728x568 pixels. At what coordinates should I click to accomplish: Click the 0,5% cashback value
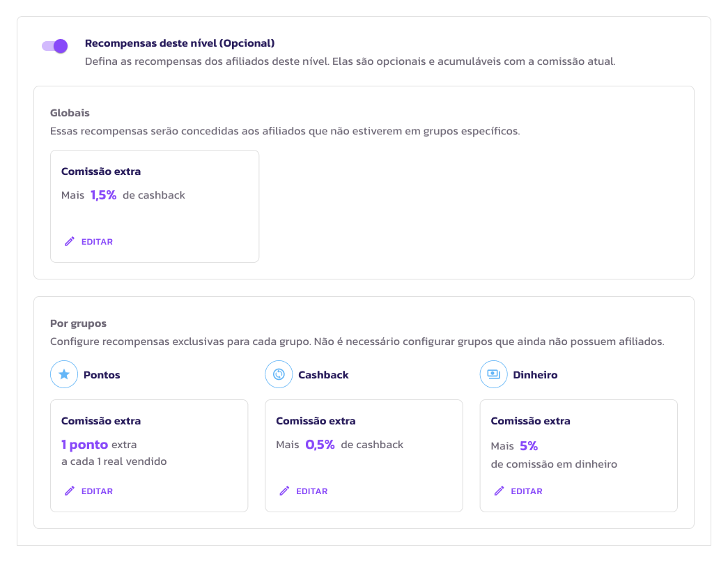[x=320, y=445]
